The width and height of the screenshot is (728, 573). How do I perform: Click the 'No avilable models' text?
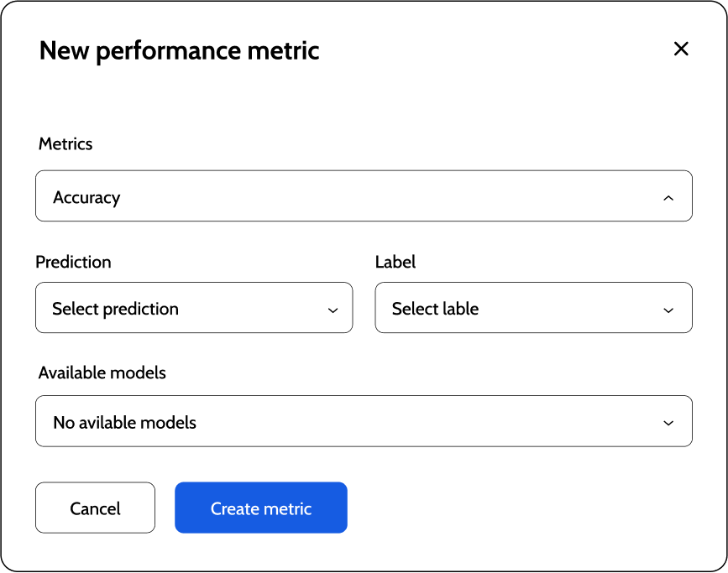coord(124,423)
